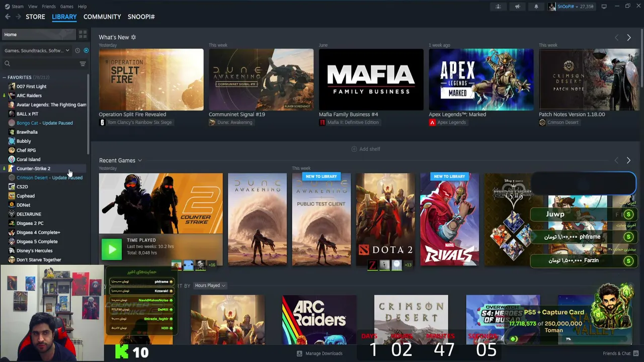Switch to the LIBRARY tab
The width and height of the screenshot is (644, 362).
click(x=64, y=17)
